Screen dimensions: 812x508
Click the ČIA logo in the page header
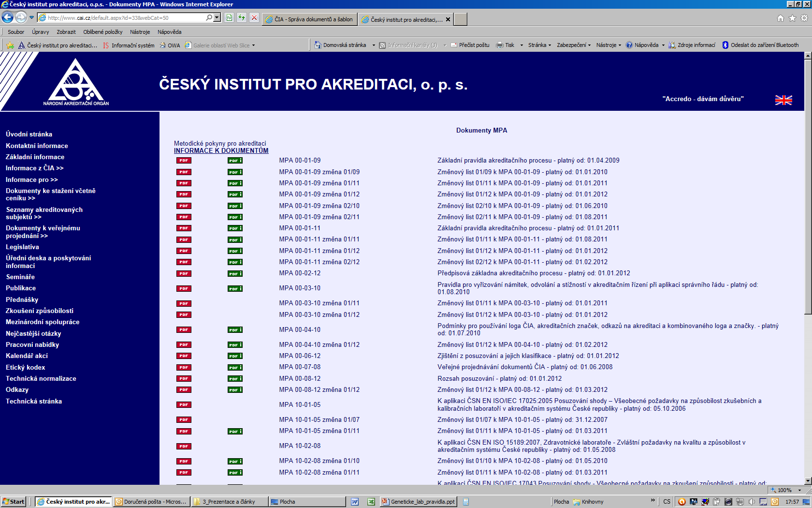(76, 82)
